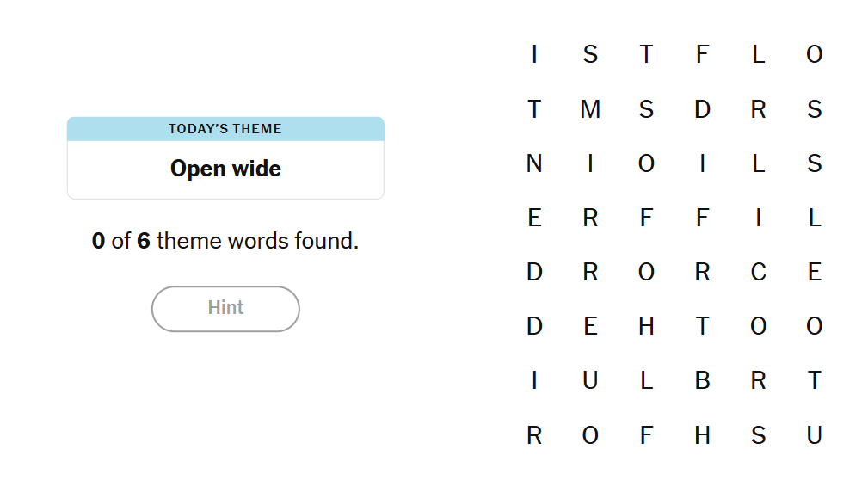
Task: Choose the letter T in the top row
Action: (x=646, y=55)
